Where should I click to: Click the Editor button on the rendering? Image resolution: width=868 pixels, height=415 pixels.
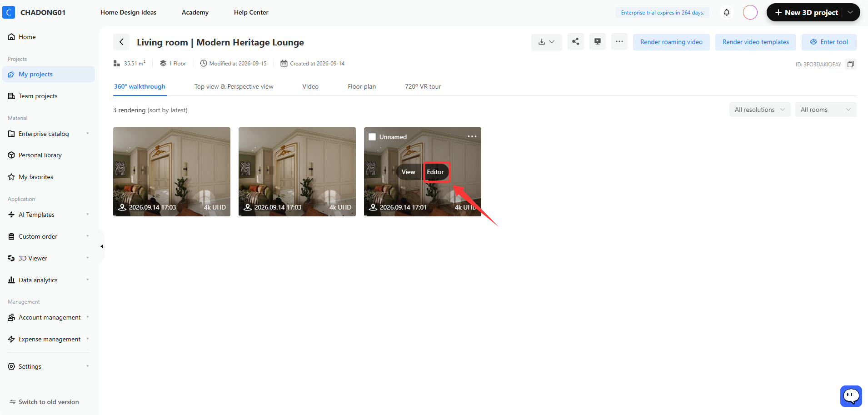pos(435,172)
